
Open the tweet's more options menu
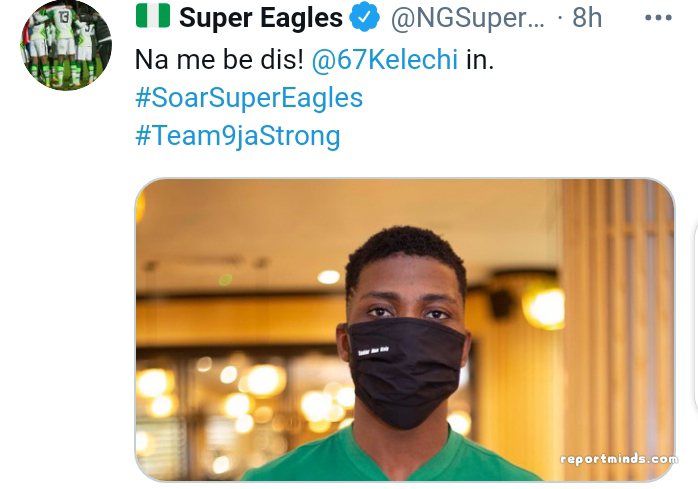(658, 18)
